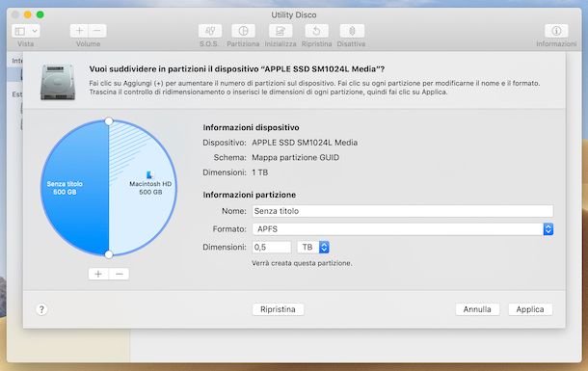Click the Inizializza erase icon
The image size is (588, 371).
(281, 31)
